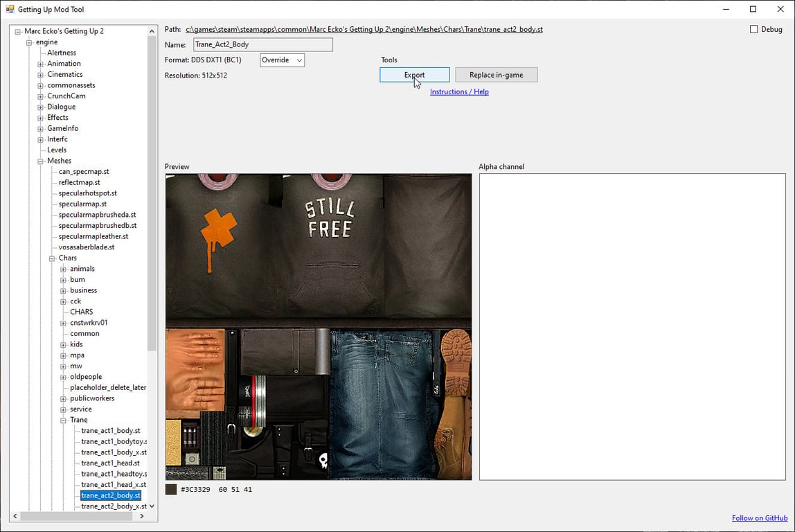Collapse the engine tree node
Viewport: 795px width, 532px height.
click(29, 42)
